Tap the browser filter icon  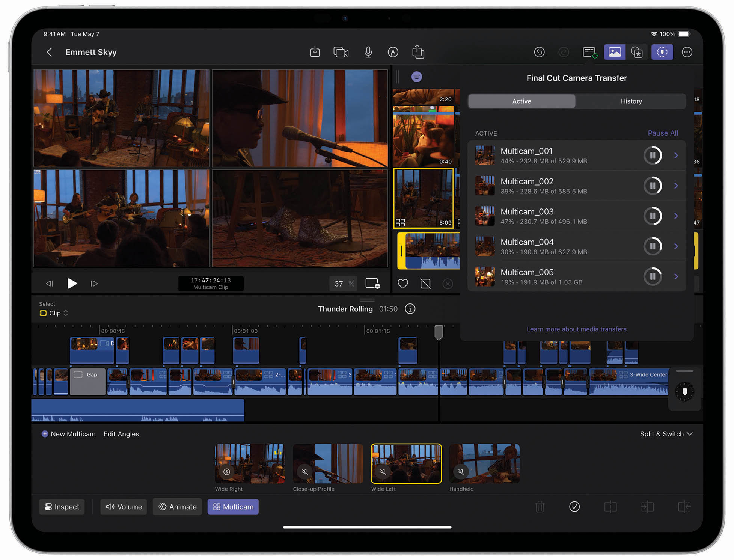[x=416, y=77]
